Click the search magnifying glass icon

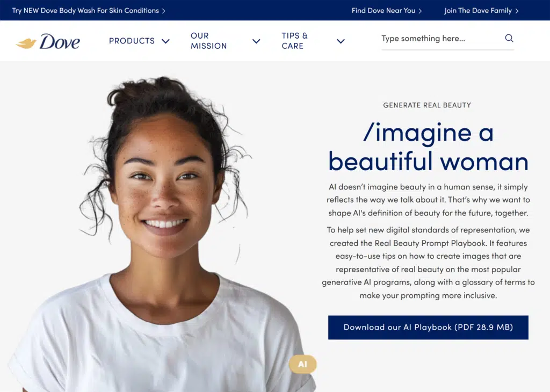pos(509,38)
